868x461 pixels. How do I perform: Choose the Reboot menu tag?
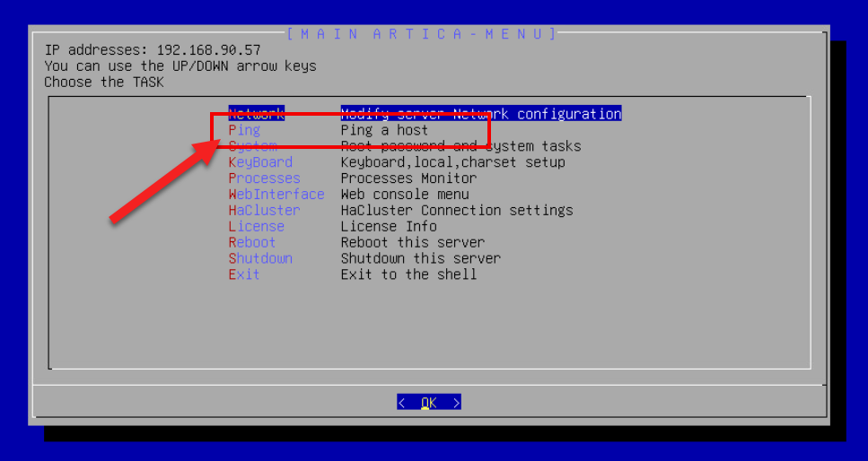(x=252, y=242)
